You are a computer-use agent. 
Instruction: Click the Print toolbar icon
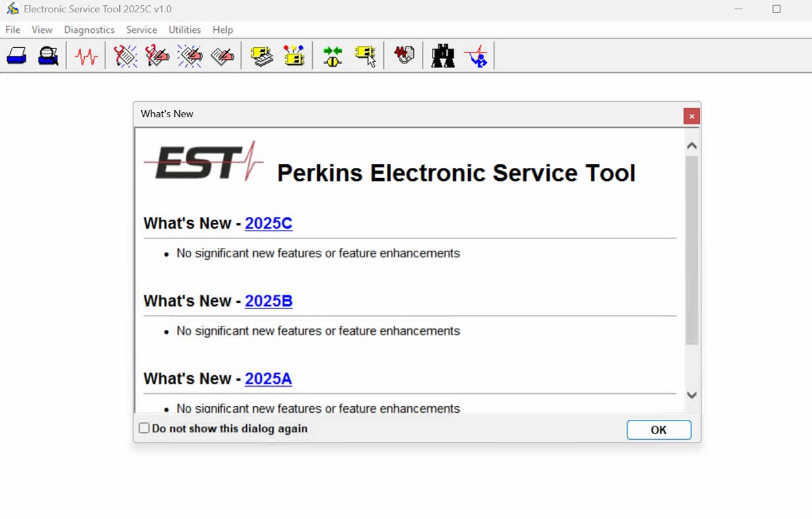coord(17,56)
